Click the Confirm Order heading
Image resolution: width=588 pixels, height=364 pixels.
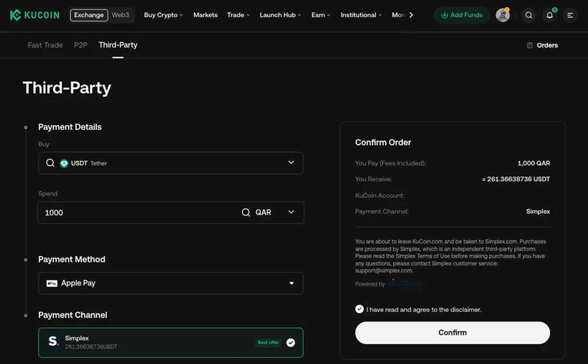[383, 142]
